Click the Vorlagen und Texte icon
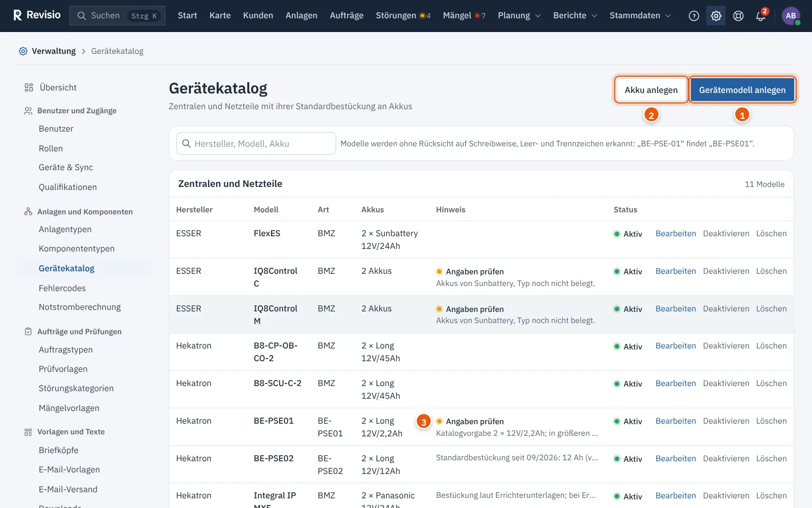 [x=28, y=432]
